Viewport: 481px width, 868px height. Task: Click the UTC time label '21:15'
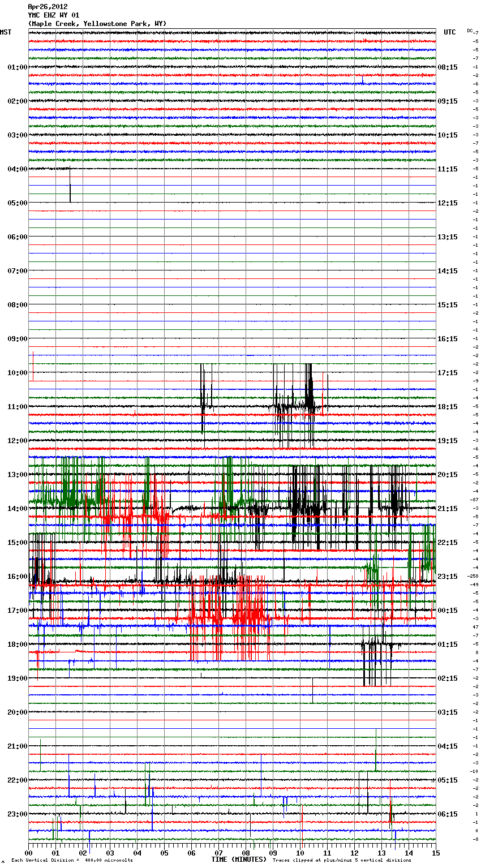click(x=448, y=509)
